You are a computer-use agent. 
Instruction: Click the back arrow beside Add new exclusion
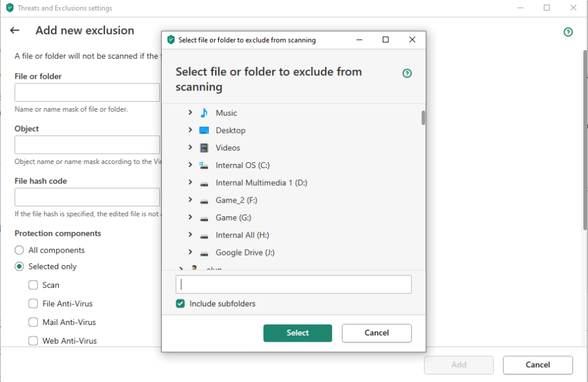(x=15, y=31)
